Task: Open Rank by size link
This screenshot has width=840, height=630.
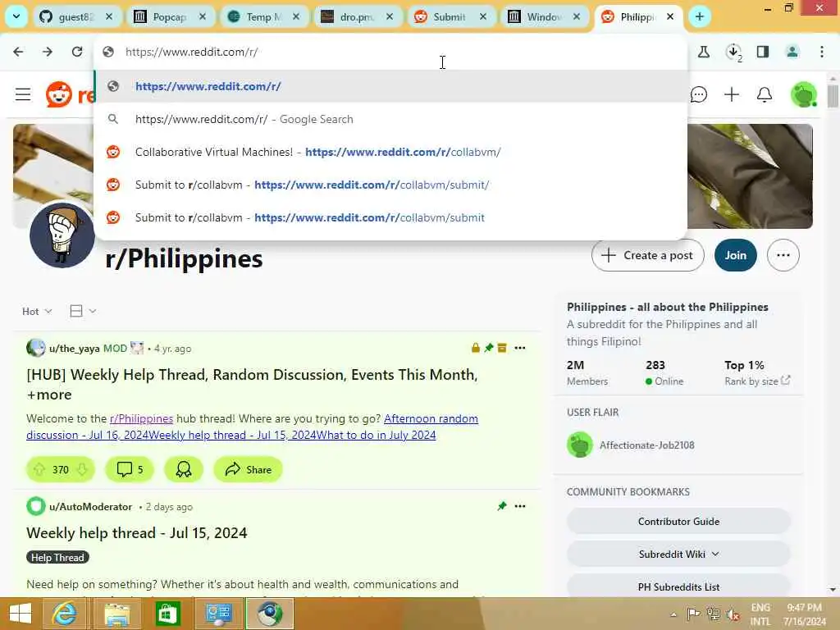Action: click(x=757, y=381)
